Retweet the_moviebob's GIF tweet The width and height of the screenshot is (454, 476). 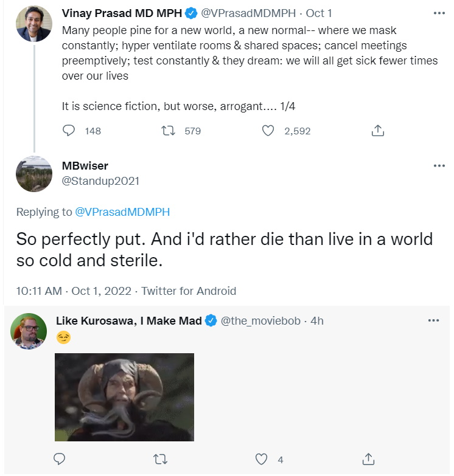click(160, 459)
